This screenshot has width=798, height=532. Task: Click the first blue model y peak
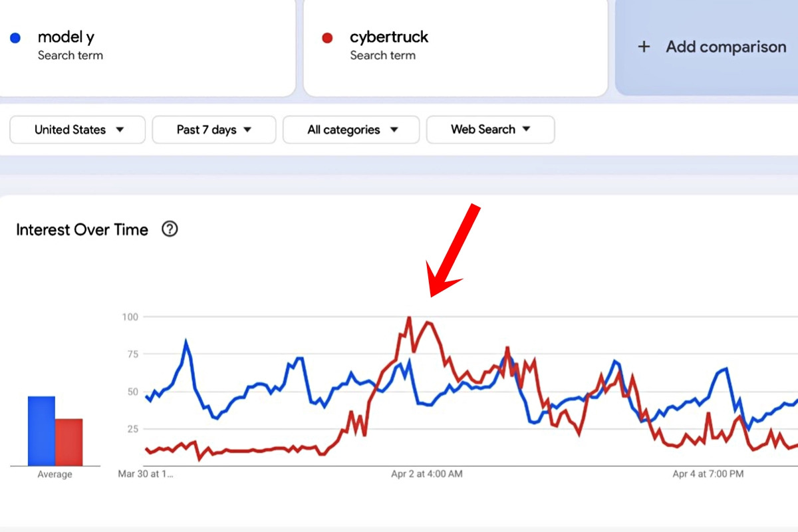(x=186, y=342)
